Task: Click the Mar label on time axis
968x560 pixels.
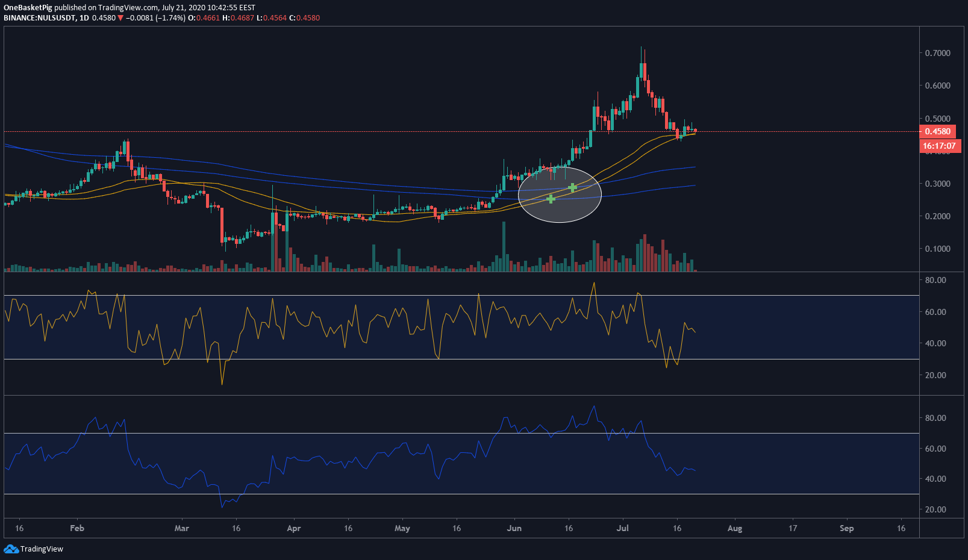Action: [x=181, y=528]
